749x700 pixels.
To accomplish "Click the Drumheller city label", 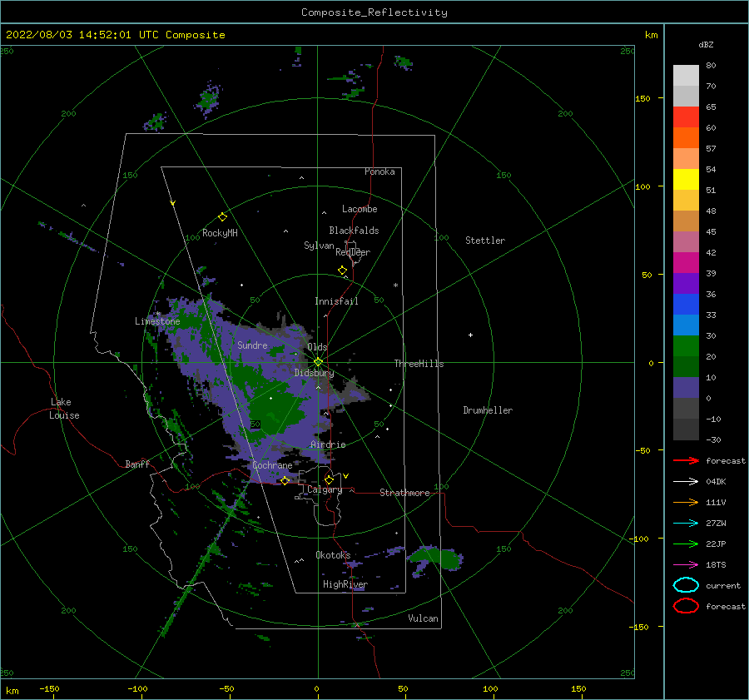I will (488, 410).
